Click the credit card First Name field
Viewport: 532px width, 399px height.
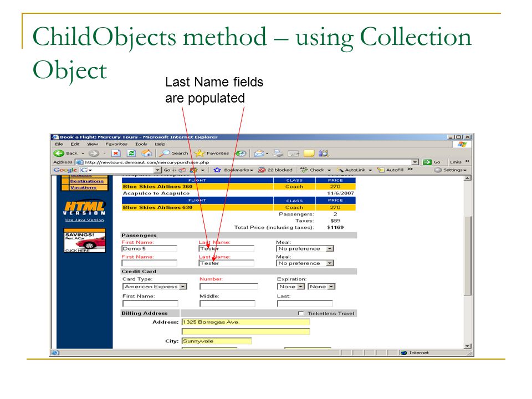pyautogui.click(x=150, y=304)
